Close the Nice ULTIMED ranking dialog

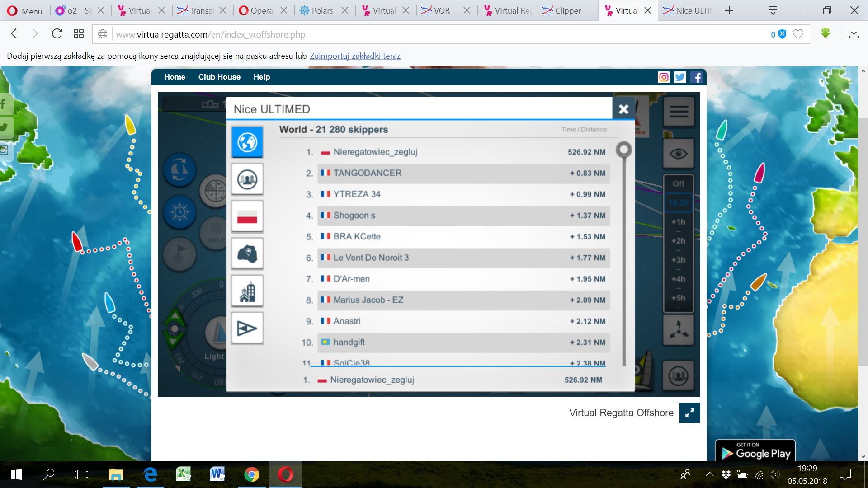click(623, 109)
